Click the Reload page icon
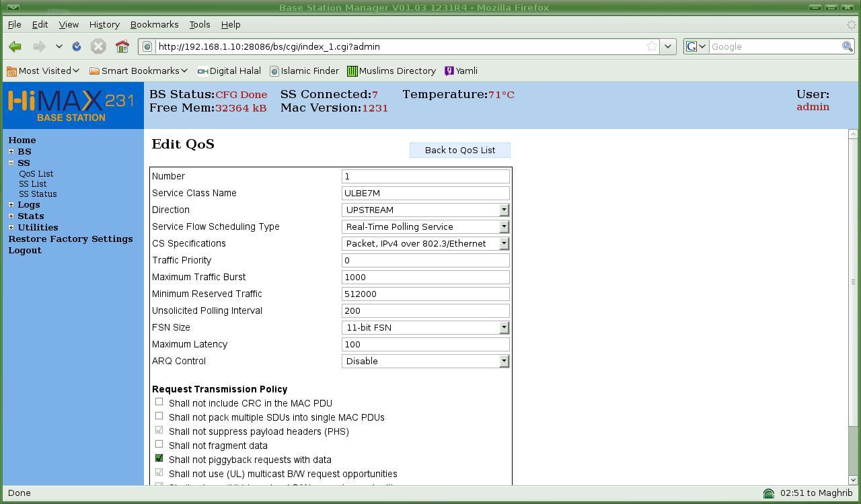861x504 pixels. tap(77, 46)
